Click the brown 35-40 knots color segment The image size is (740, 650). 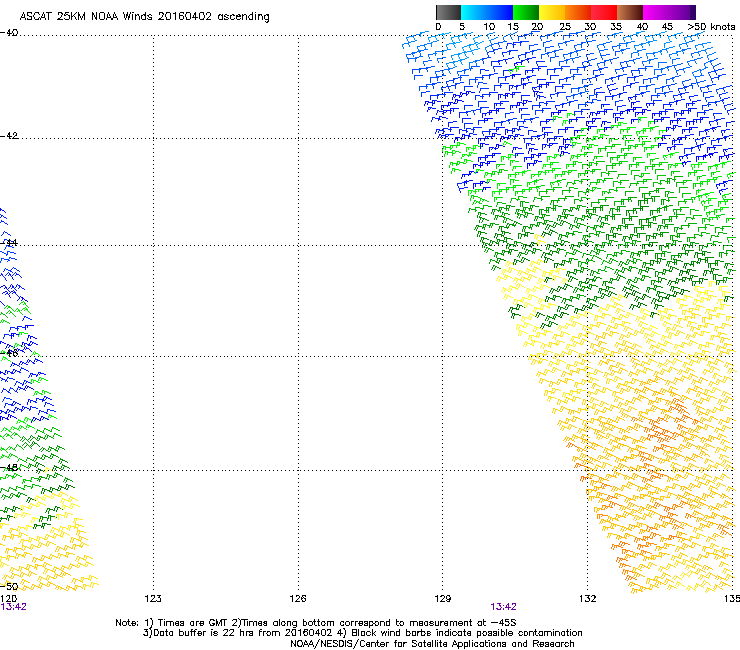[x=630, y=12]
